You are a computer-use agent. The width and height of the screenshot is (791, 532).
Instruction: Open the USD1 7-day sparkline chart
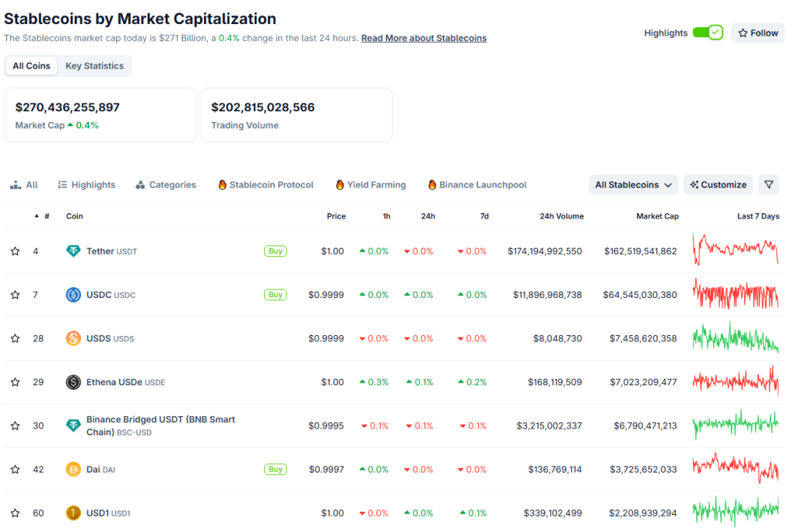coord(735,512)
